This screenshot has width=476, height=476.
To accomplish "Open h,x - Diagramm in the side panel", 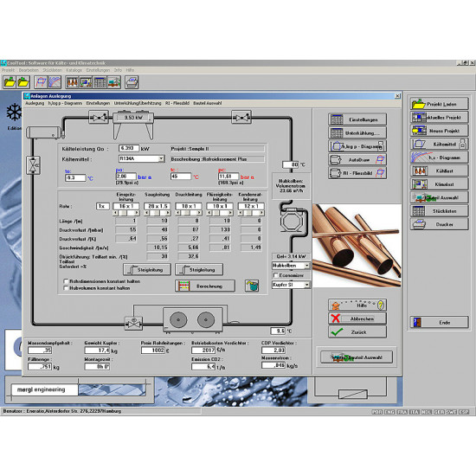I will tap(439, 158).
